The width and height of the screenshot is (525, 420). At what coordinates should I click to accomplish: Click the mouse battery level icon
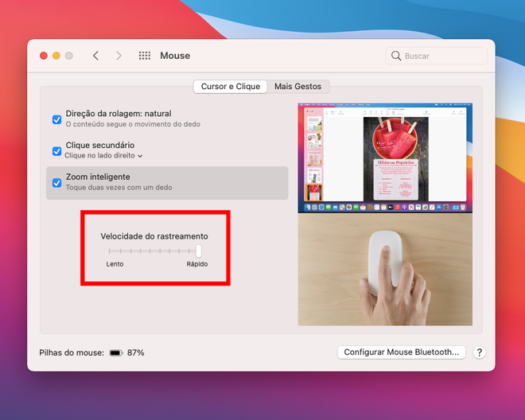(116, 352)
